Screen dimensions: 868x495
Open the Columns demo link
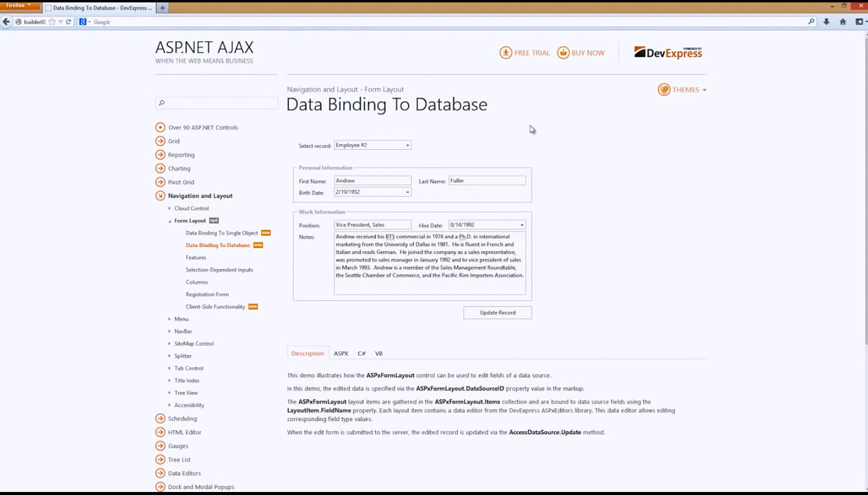[x=197, y=282]
